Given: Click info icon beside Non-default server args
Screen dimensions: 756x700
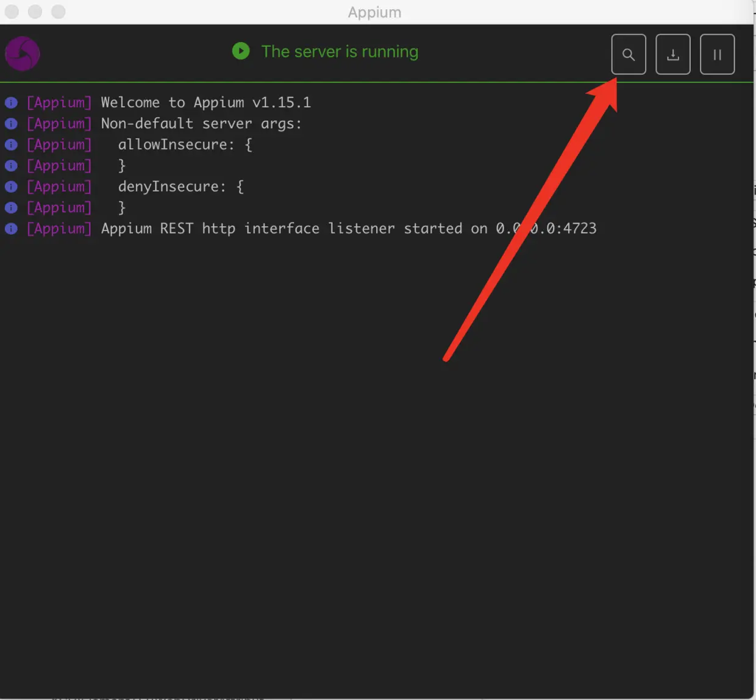Looking at the screenshot, I should [x=11, y=124].
